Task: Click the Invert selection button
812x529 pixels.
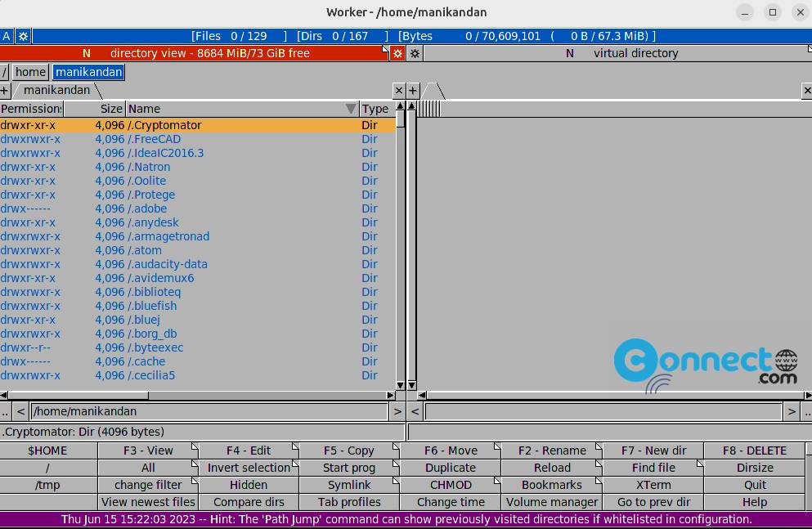Action: (249, 468)
